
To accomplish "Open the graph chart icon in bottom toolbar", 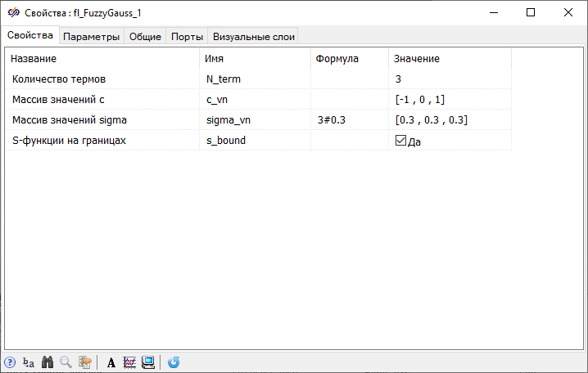I will 129,362.
